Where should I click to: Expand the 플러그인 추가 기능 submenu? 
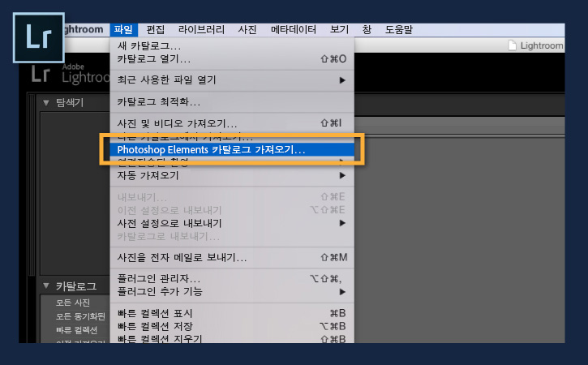232,291
